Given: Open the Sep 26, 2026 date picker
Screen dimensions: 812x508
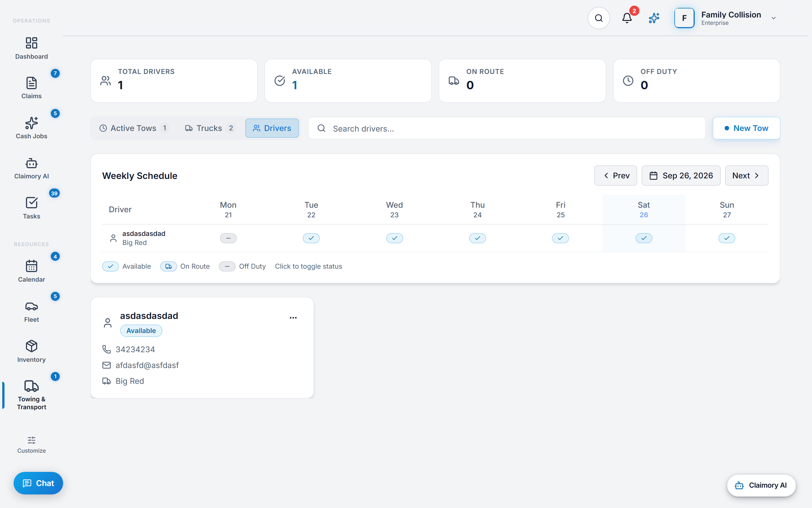Looking at the screenshot, I should [681, 175].
